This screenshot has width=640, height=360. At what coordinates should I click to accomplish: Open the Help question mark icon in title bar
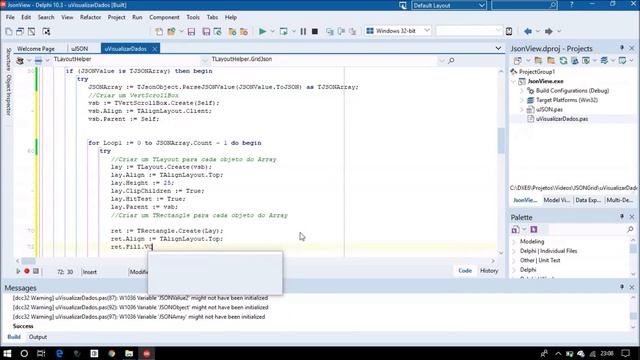571,4
